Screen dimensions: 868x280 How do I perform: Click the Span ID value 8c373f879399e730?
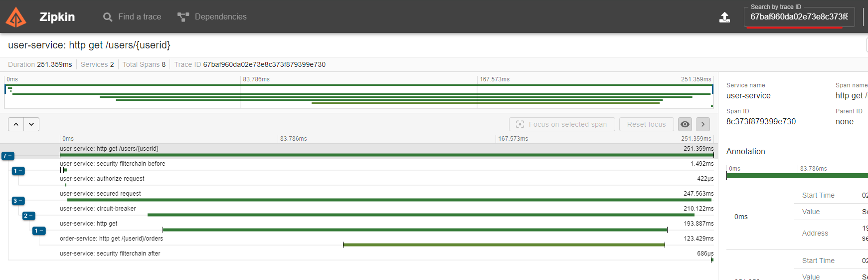(x=761, y=121)
